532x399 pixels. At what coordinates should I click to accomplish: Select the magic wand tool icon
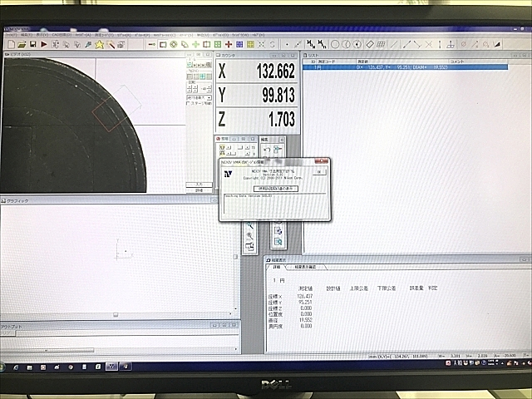pos(111,44)
